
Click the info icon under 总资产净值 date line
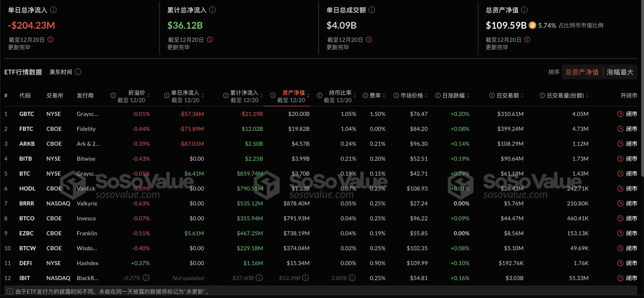(528, 39)
